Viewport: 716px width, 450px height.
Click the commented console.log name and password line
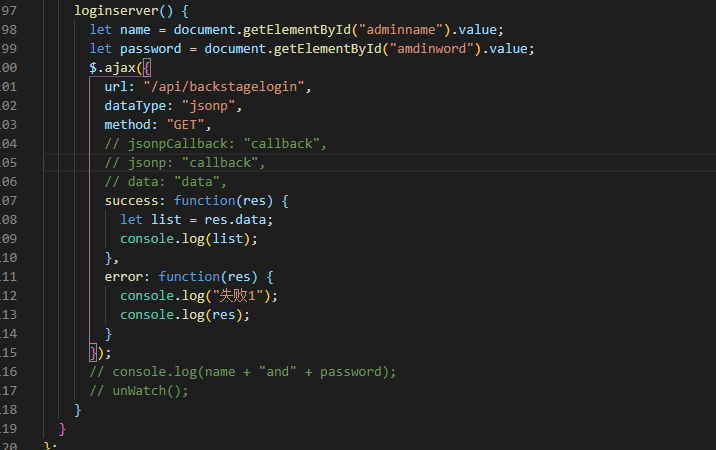click(243, 372)
